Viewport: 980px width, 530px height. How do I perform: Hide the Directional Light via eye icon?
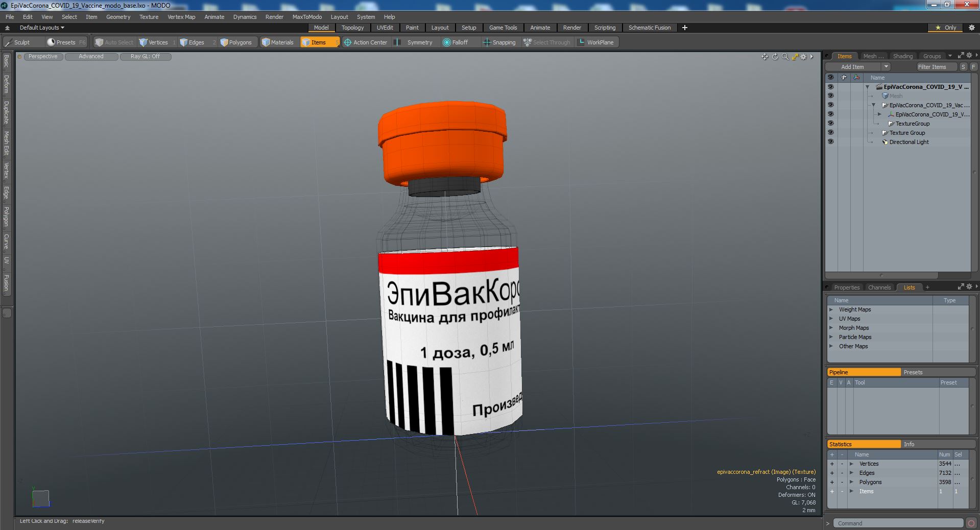click(x=830, y=142)
